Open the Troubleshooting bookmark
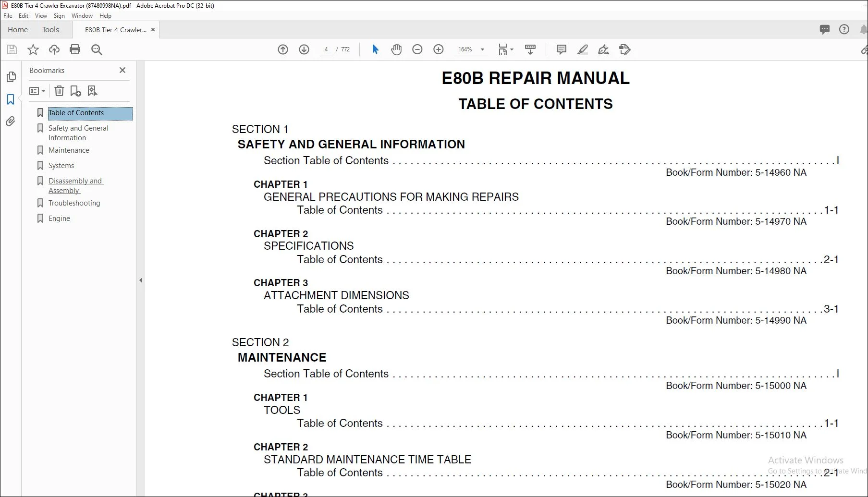Screen dimensions: 868x497 pyautogui.click(x=74, y=203)
